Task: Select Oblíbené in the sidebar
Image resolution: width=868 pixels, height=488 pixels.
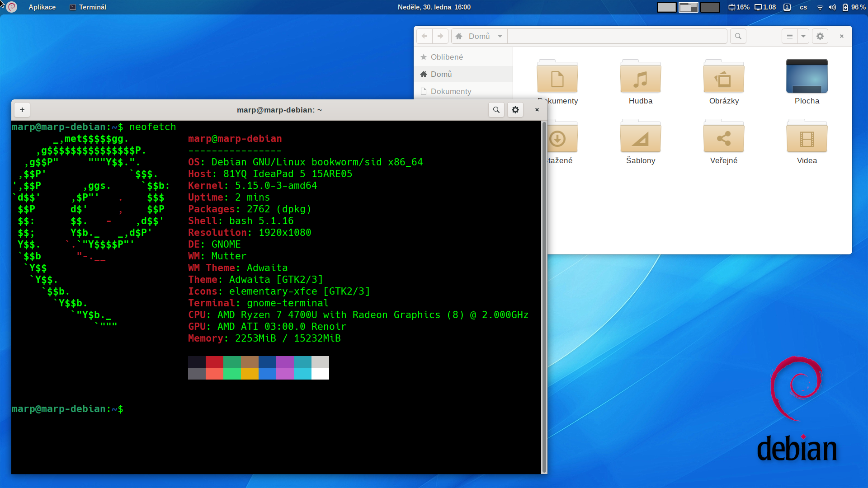Action: (463, 57)
